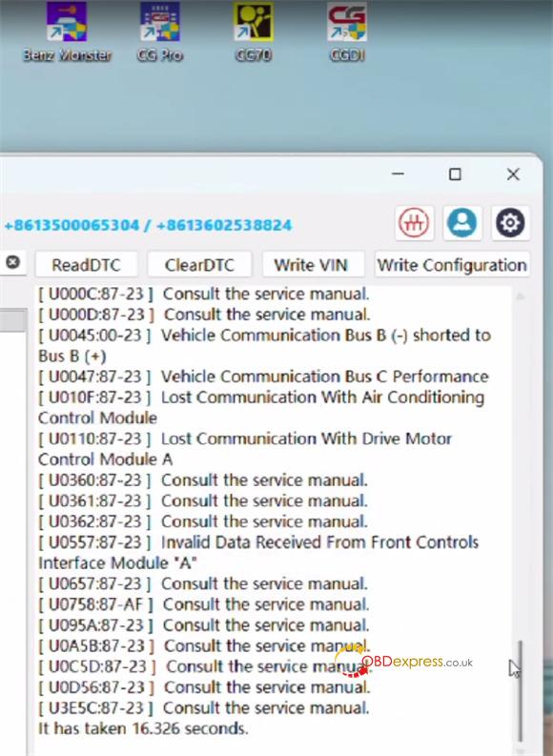
Task: Click the ClearDTC button
Action: [x=199, y=265]
